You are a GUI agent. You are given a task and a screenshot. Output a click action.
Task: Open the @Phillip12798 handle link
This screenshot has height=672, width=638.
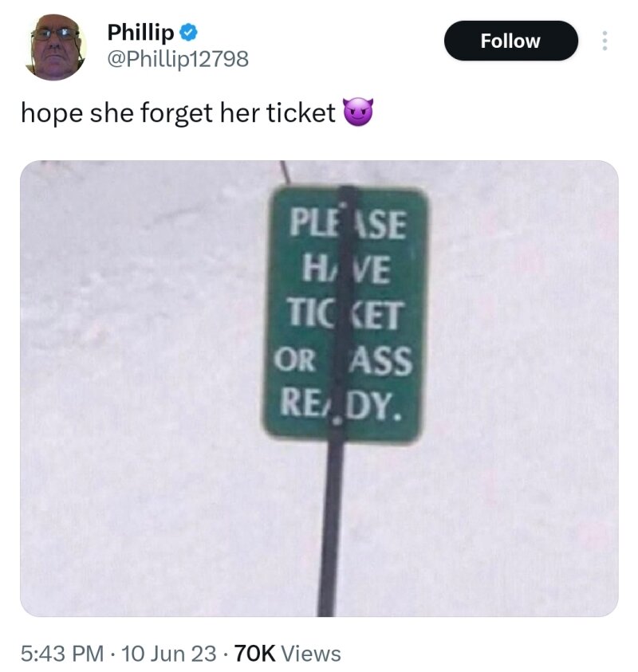[x=178, y=59]
